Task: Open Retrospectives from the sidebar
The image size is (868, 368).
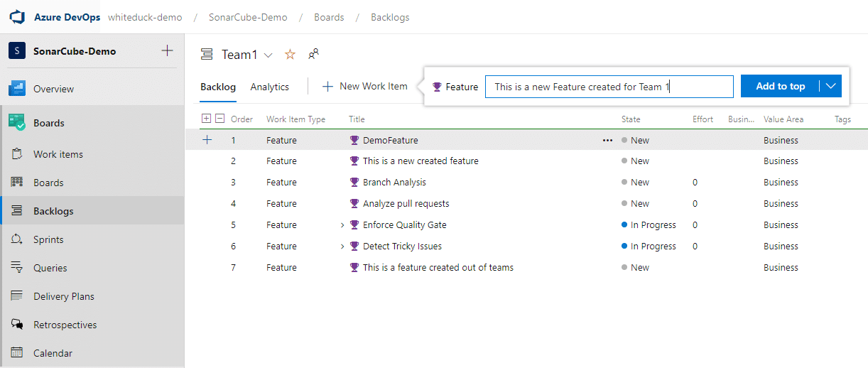Action: click(65, 325)
